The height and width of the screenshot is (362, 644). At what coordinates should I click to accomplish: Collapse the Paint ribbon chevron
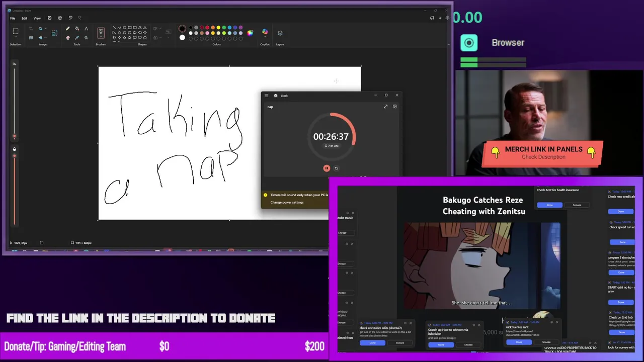pyautogui.click(x=448, y=44)
